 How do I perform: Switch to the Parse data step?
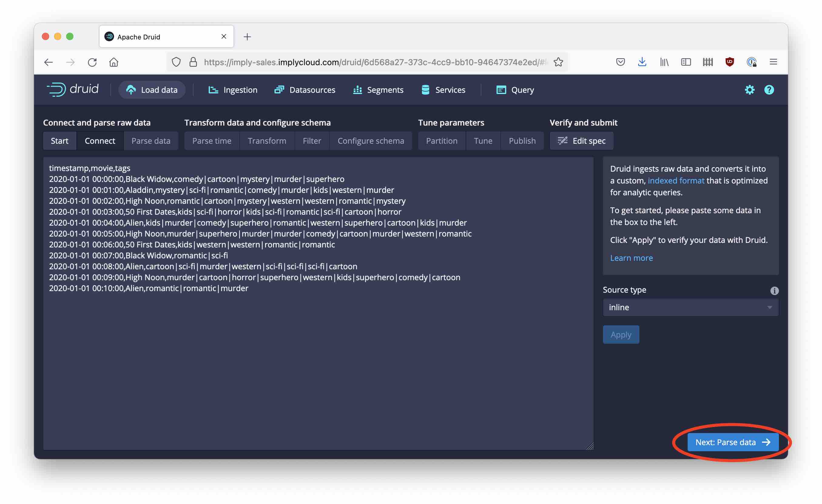pos(151,141)
